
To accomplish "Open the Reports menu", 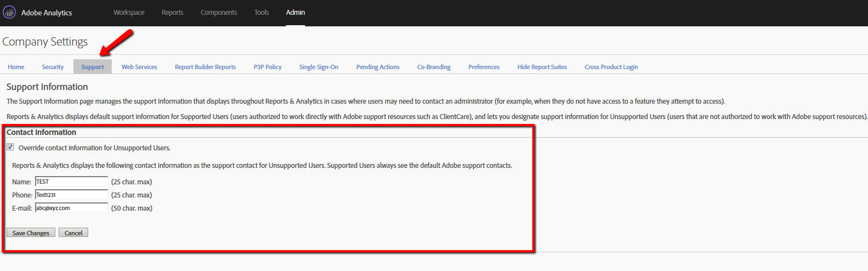I will [x=173, y=13].
